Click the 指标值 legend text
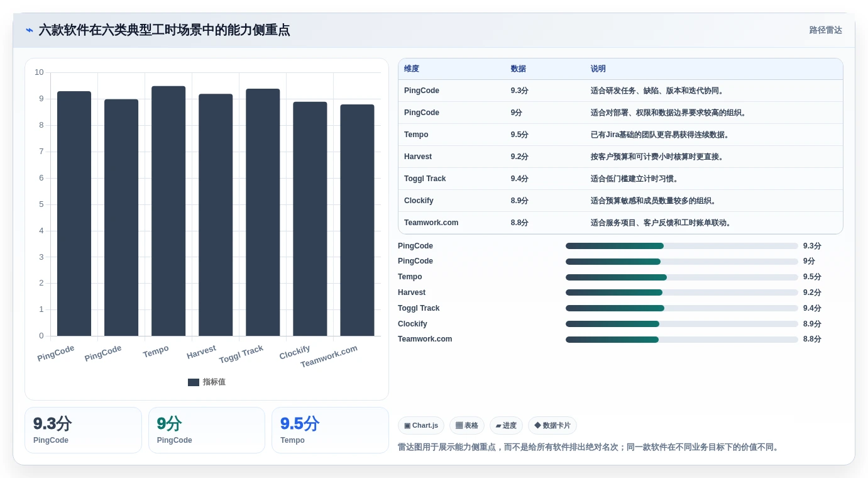868x478 pixels. pyautogui.click(x=214, y=382)
